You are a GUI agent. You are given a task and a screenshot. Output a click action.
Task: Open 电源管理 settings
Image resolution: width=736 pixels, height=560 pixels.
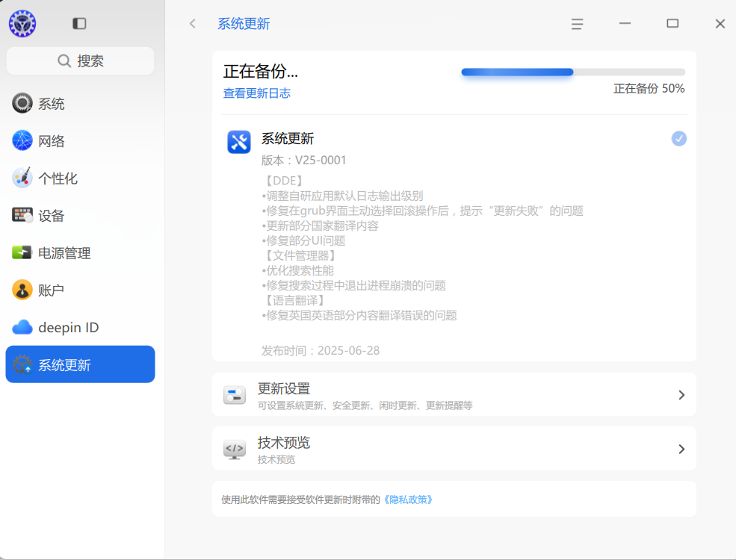[x=80, y=253]
